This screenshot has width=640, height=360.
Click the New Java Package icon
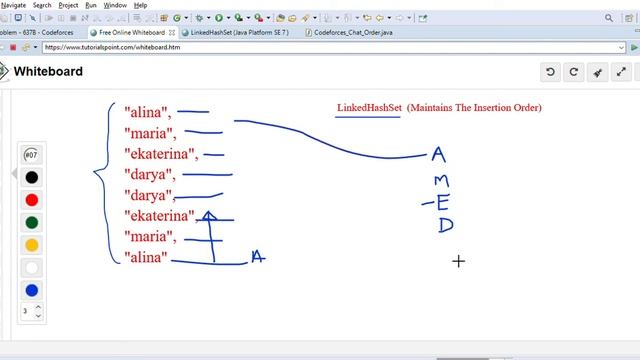pyautogui.click(x=164, y=18)
